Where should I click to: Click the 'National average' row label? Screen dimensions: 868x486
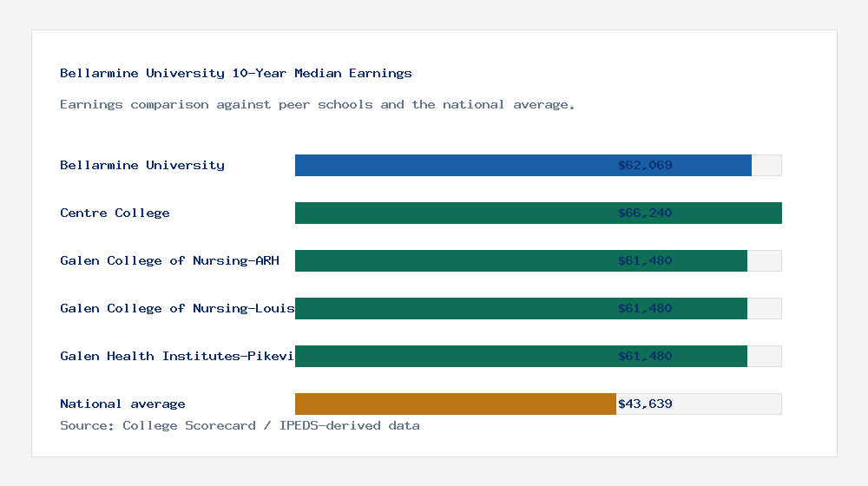tap(122, 404)
